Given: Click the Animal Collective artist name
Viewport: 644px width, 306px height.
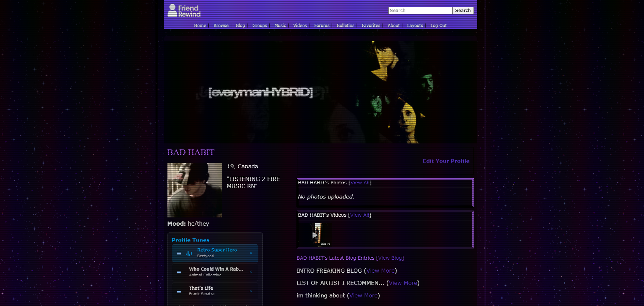Looking at the screenshot, I should click(x=205, y=275).
